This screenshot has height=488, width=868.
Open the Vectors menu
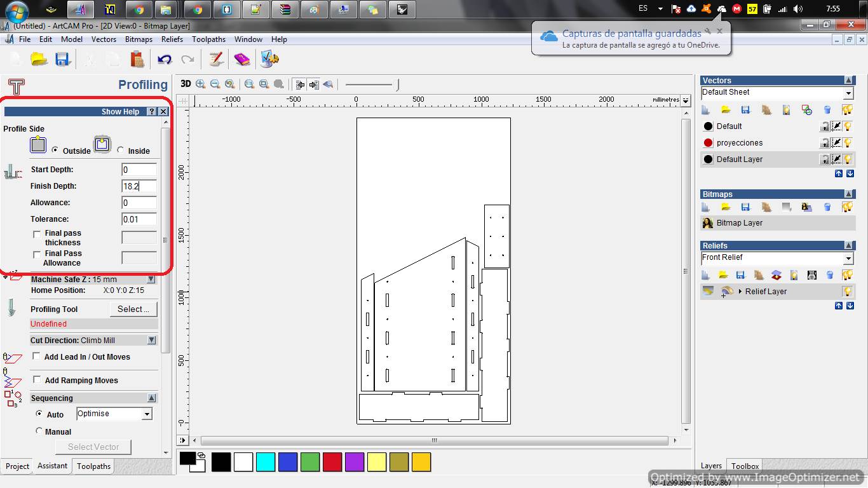pyautogui.click(x=104, y=39)
